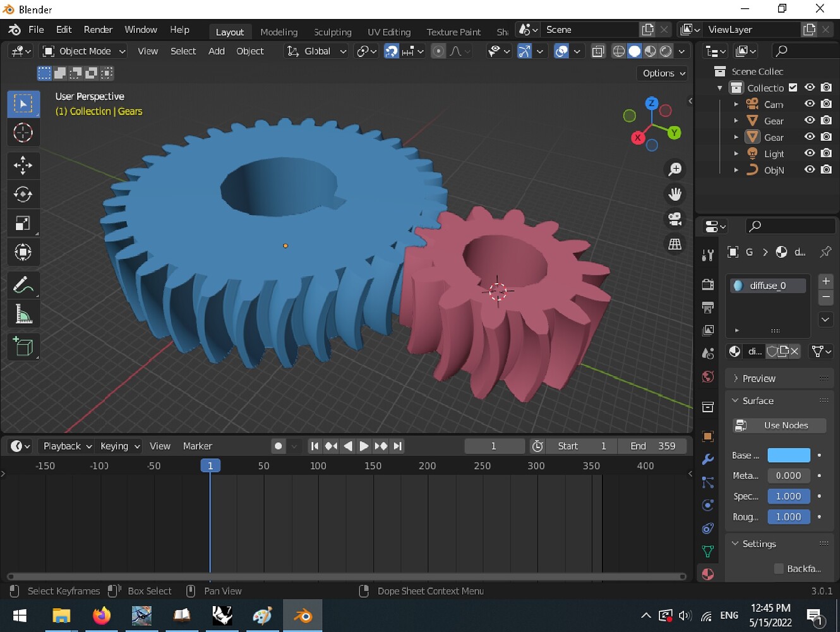Select the Move tool
The image size is (840, 632).
pos(23,166)
